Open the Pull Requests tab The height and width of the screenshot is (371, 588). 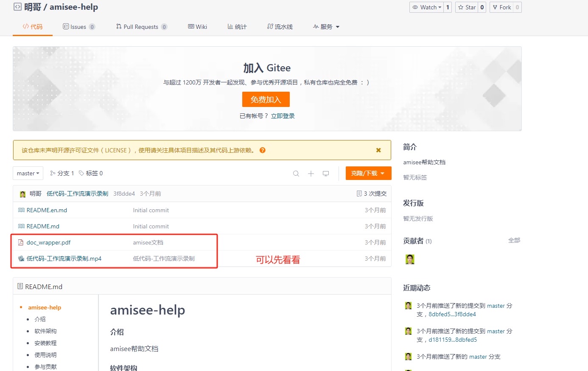pyautogui.click(x=142, y=27)
